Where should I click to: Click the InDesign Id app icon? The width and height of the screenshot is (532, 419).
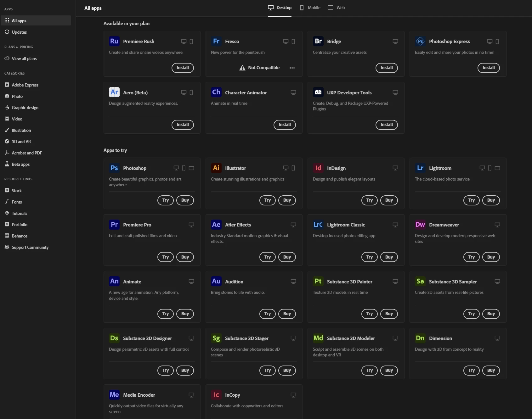318,168
